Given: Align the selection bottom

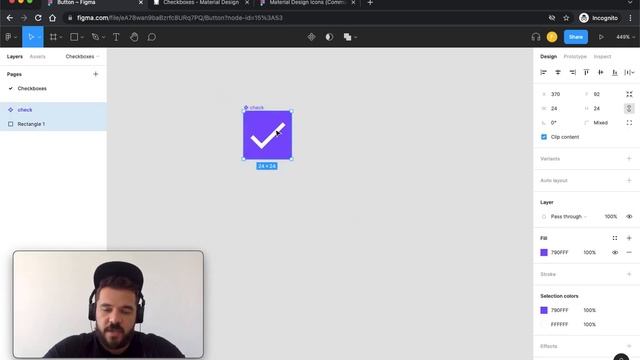Looking at the screenshot, I should tap(615, 72).
